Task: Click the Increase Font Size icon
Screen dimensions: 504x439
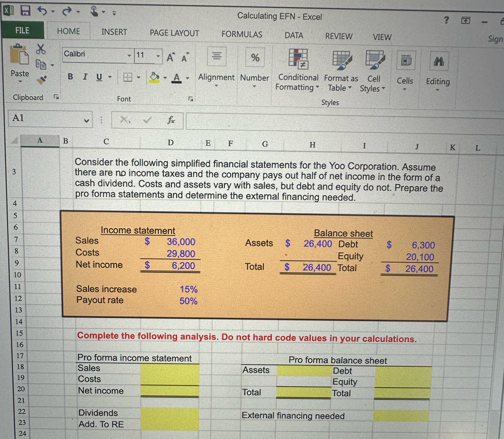Action: pyautogui.click(x=171, y=57)
